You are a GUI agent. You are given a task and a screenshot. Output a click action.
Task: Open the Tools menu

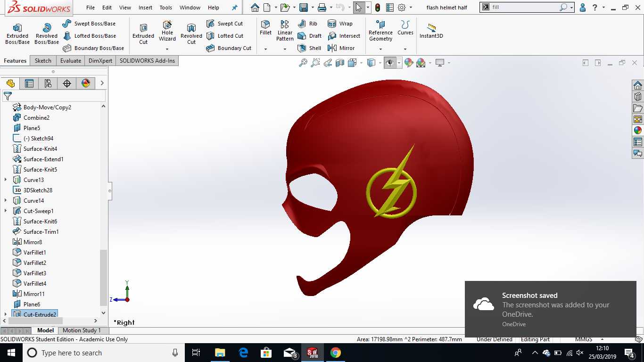pos(166,8)
